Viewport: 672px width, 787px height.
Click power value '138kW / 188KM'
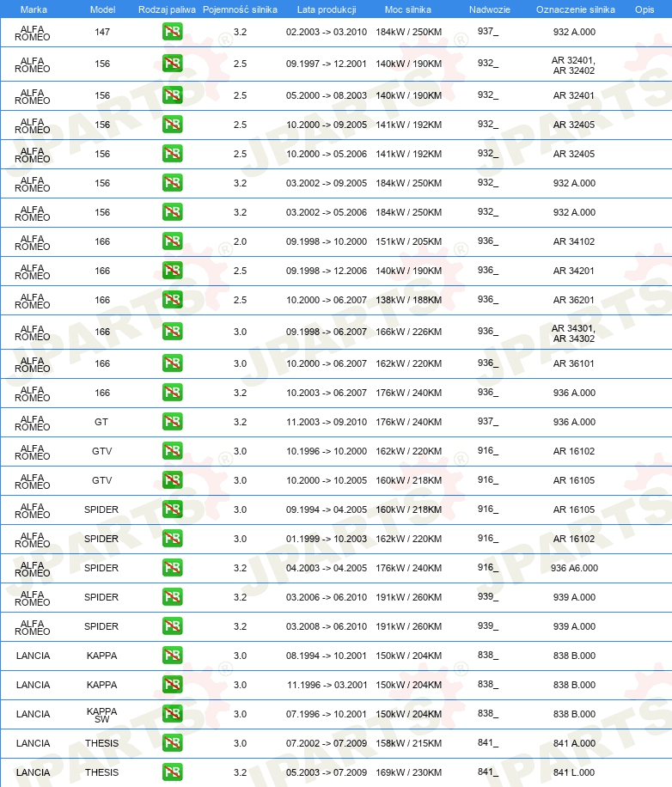pos(408,300)
